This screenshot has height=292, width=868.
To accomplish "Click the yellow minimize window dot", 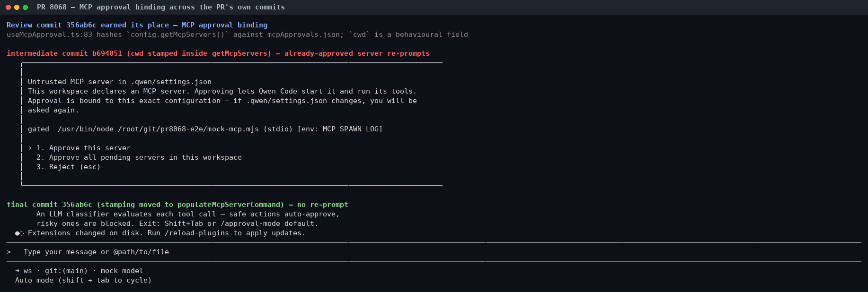I will coord(17,7).
